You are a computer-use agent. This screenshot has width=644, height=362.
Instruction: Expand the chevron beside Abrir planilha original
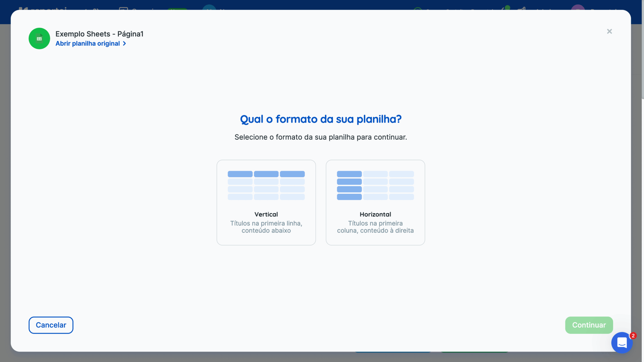[x=125, y=43]
